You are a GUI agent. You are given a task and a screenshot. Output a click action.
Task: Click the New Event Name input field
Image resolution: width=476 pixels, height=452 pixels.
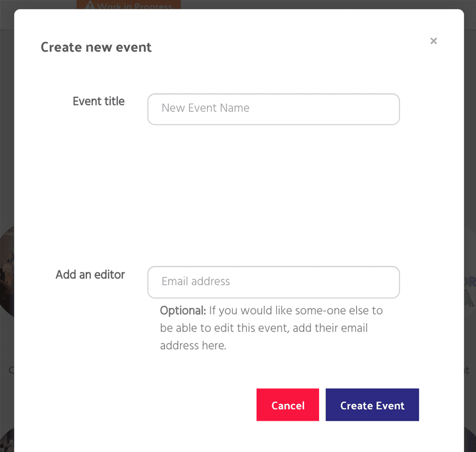tap(273, 109)
